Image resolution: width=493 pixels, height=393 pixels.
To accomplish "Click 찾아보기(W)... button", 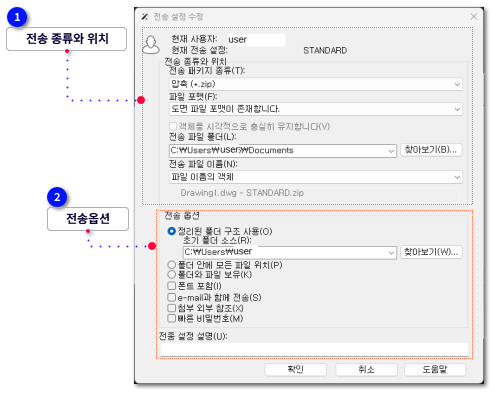I will point(431,252).
